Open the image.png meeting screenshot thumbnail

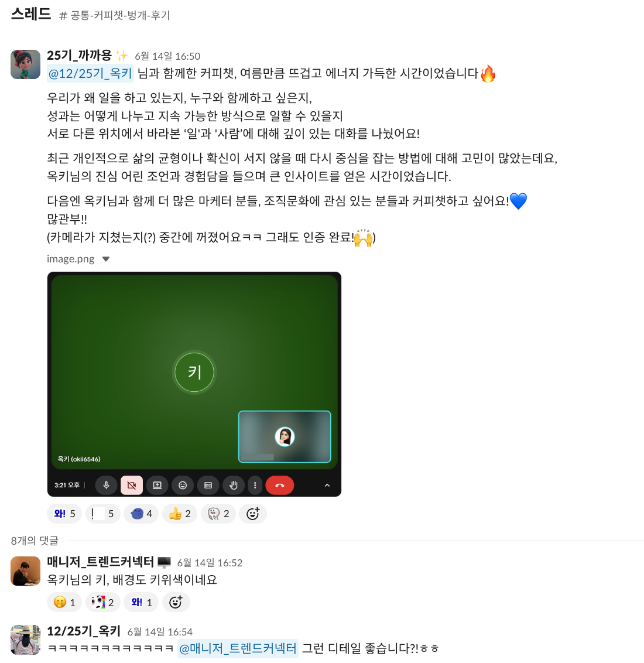point(194,384)
